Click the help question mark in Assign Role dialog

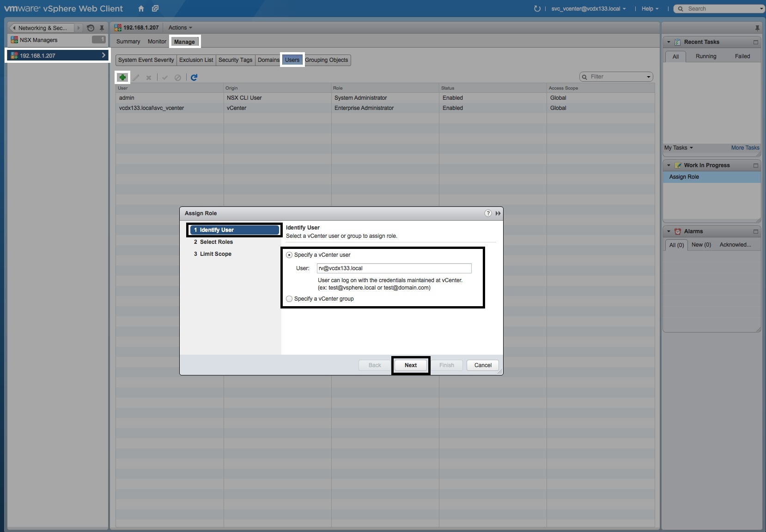(488, 213)
